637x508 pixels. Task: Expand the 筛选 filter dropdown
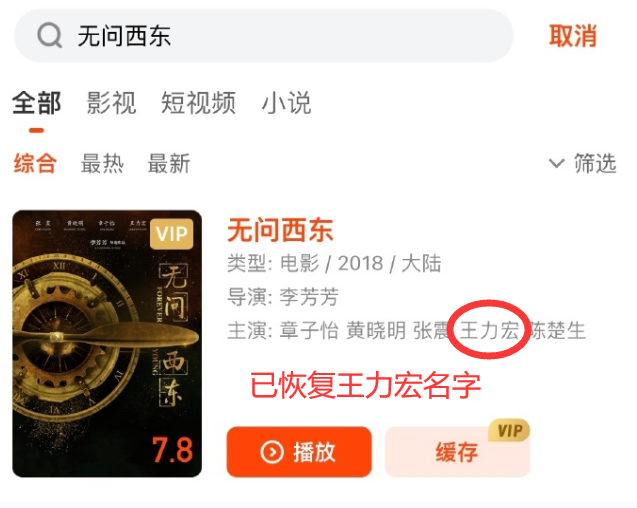tap(583, 163)
